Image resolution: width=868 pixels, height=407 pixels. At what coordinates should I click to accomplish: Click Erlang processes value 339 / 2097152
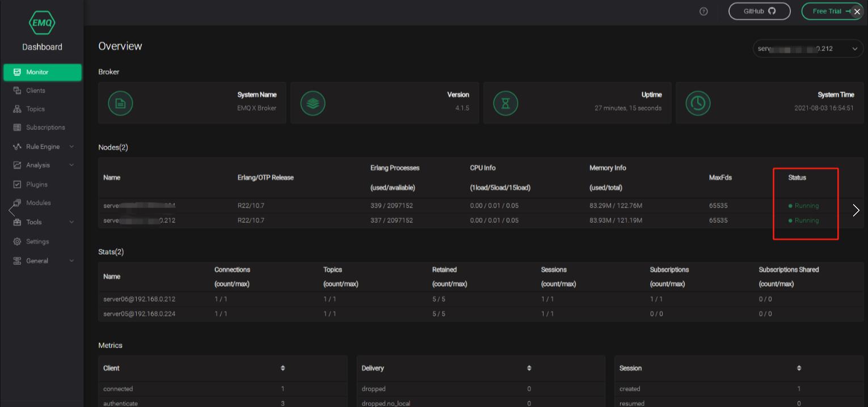point(391,206)
